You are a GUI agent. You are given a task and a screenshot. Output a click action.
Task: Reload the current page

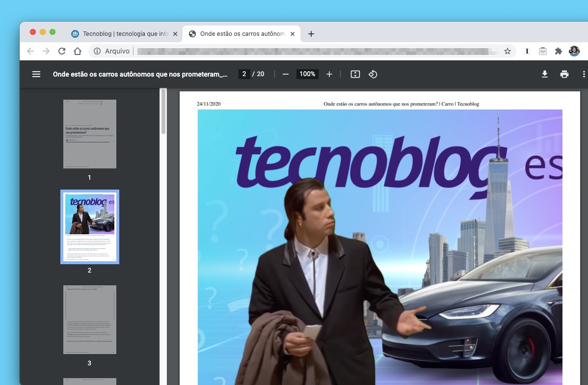tap(62, 51)
